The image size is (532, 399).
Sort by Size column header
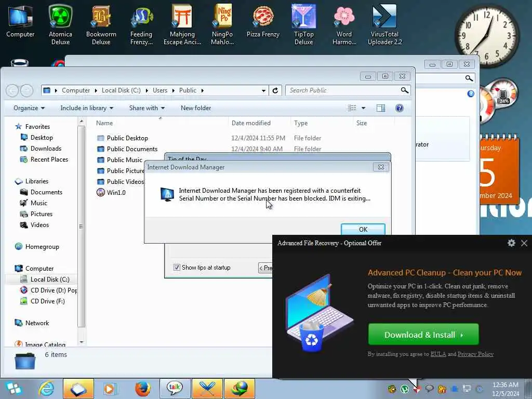click(x=373, y=123)
